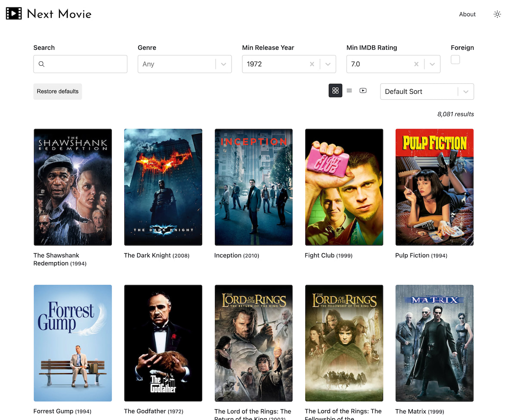
Task: Click the '8,081 results' count text
Action: pos(456,114)
